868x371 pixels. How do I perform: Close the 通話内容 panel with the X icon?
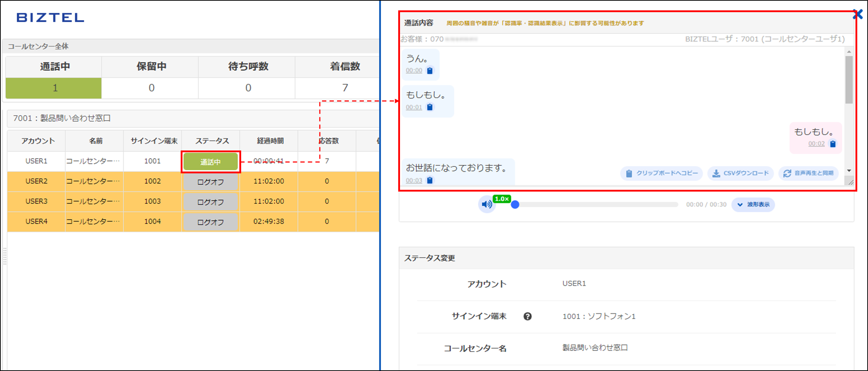point(858,14)
